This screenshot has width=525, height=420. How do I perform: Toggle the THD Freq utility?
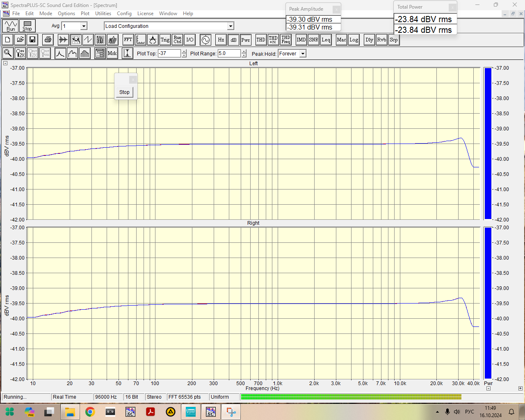285,40
